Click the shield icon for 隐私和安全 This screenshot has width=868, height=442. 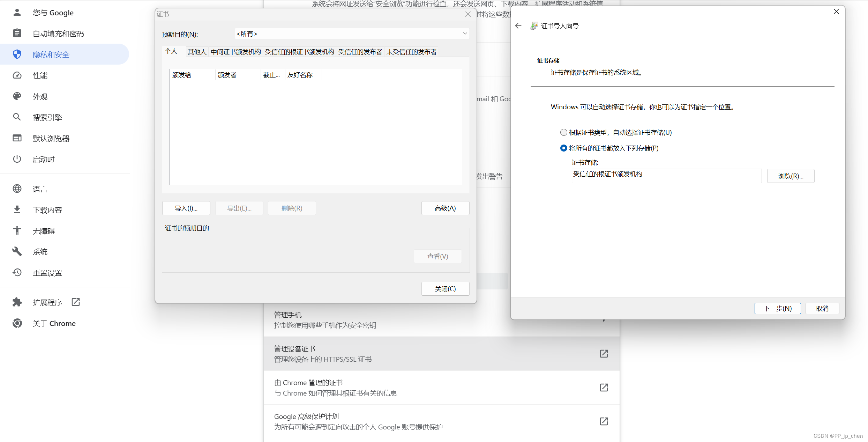17,54
